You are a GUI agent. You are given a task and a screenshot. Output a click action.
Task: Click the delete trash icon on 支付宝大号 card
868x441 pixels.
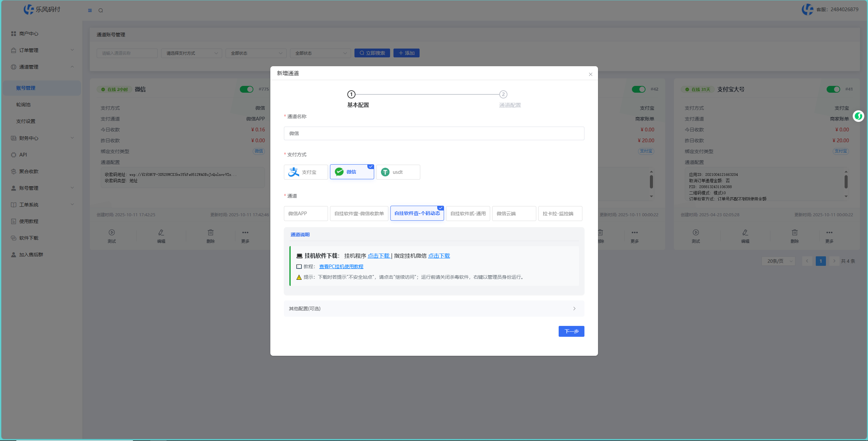[x=794, y=233]
